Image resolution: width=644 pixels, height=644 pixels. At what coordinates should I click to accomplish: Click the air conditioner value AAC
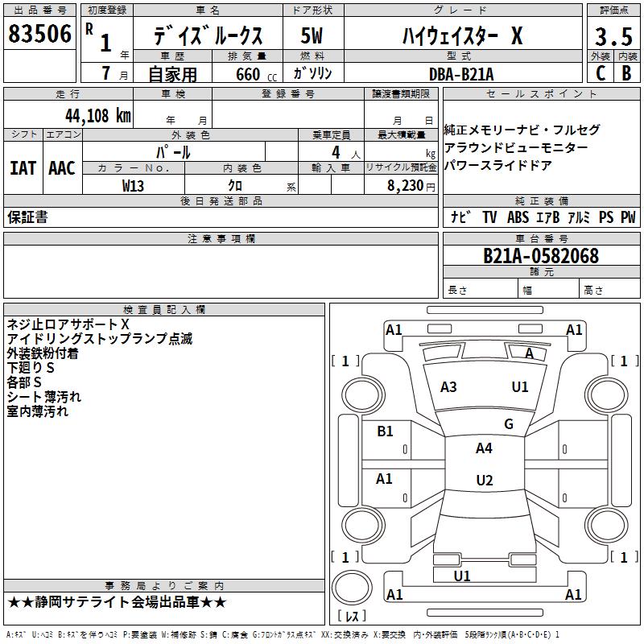point(62,168)
